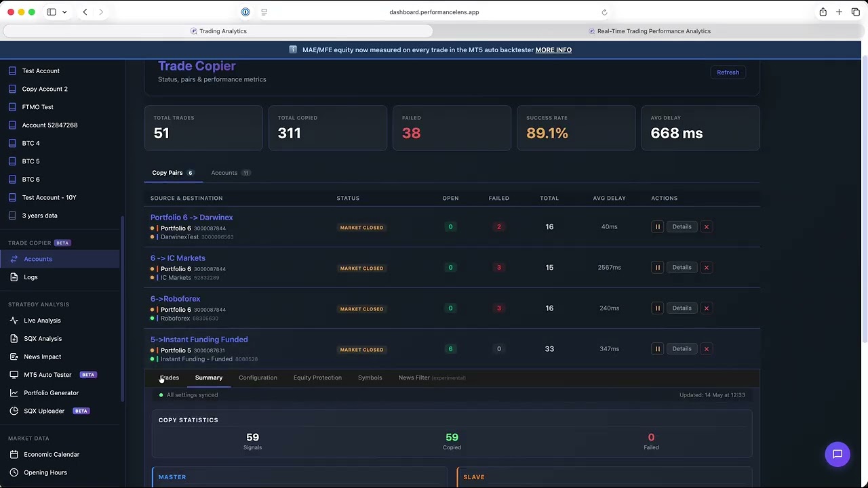Open Opening Hours page
The width and height of the screenshot is (868, 488).
[x=45, y=472]
